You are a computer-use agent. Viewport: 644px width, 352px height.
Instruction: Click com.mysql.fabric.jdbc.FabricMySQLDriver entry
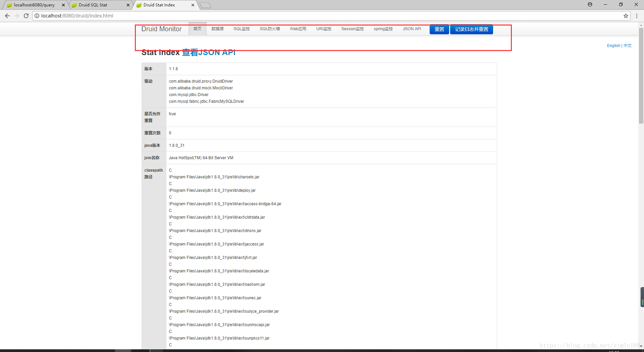point(206,101)
